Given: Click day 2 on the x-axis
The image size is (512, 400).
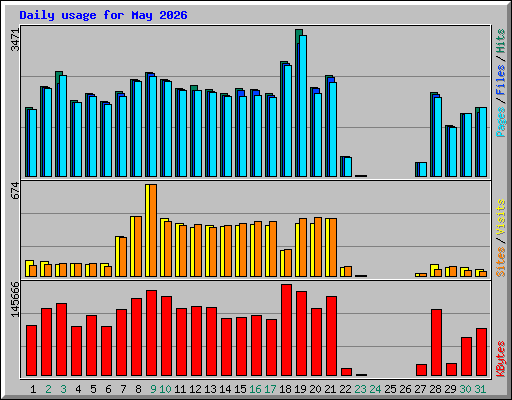Looking at the screenshot, I should coord(48,389).
